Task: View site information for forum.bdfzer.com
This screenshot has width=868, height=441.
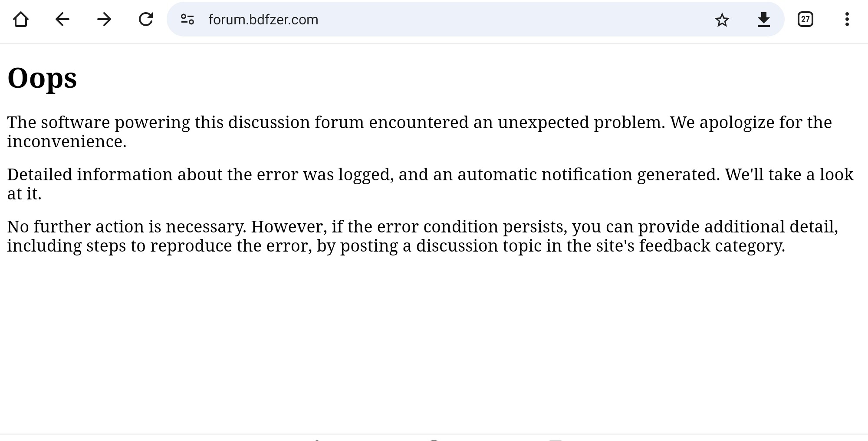Action: (x=187, y=20)
